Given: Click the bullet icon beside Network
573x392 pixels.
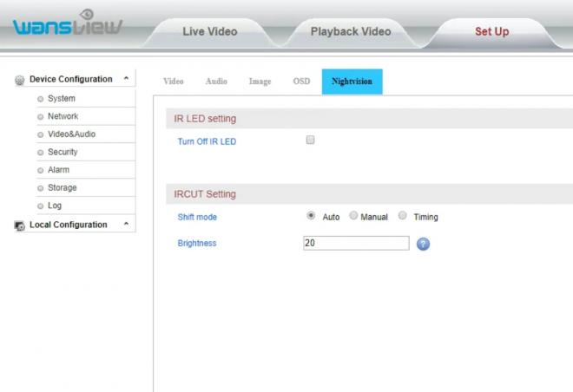Looking at the screenshot, I should pos(41,117).
